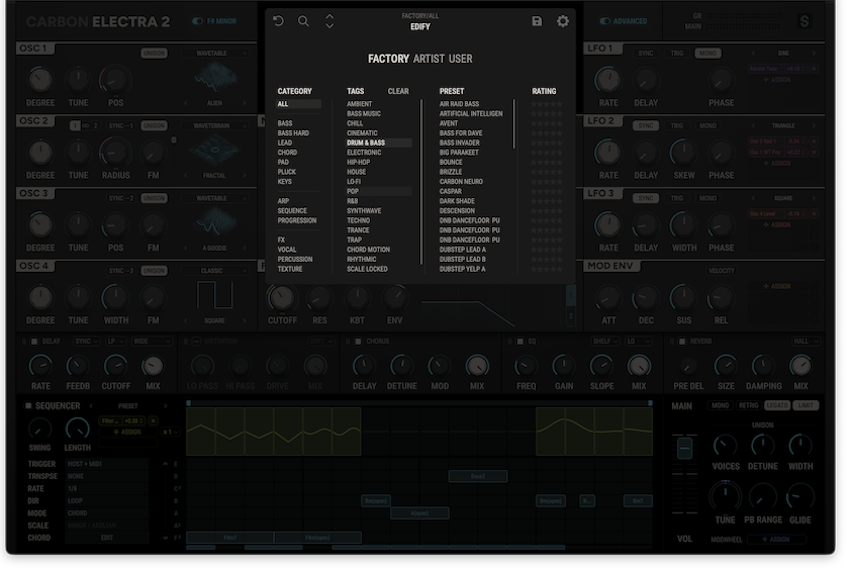Clear selected tags with CLEAR
The height and width of the screenshot is (571, 850).
pos(398,91)
